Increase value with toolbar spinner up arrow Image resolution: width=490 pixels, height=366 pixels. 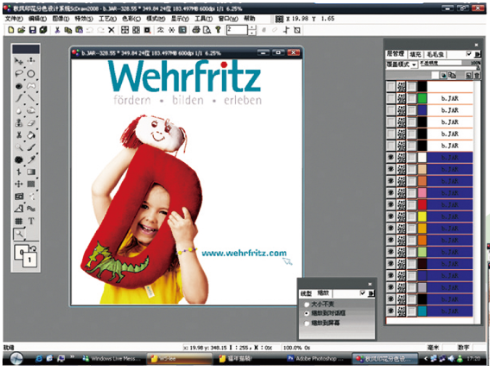252,27
